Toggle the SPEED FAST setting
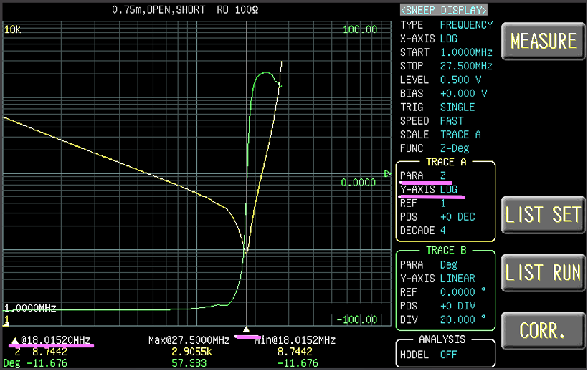Screen dimensions: 588x371 click(x=452, y=121)
